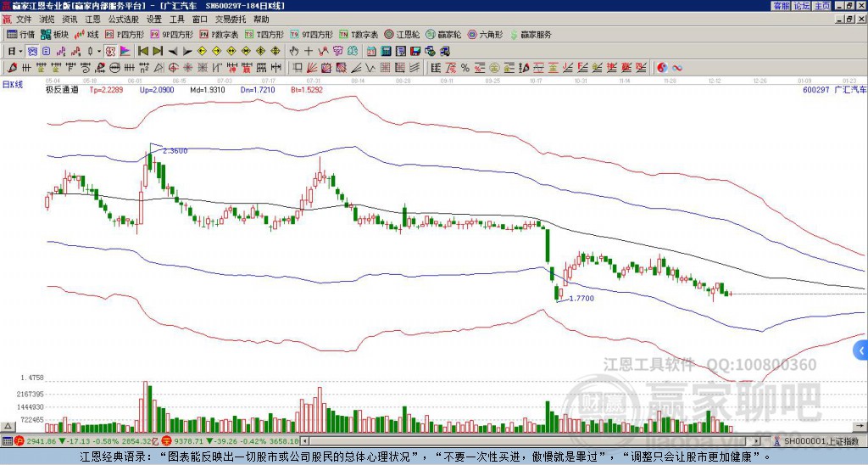Open the 板块 sector view
The image size is (868, 465).
tap(54, 34)
